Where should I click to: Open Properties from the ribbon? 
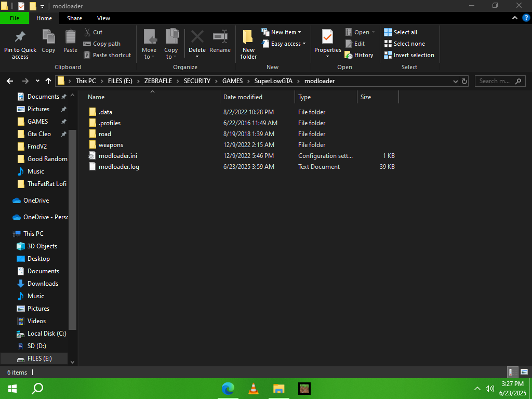click(x=327, y=44)
